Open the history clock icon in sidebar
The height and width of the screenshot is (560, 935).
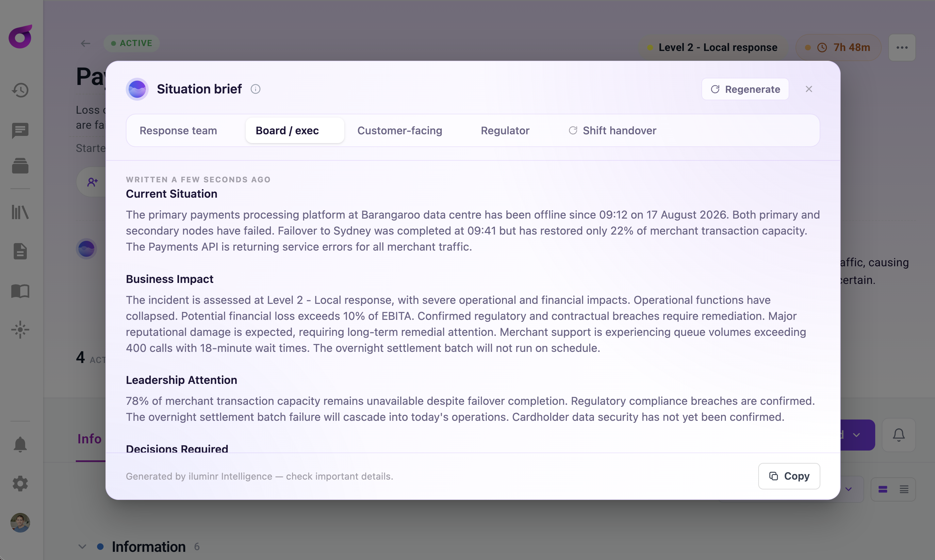click(x=20, y=90)
